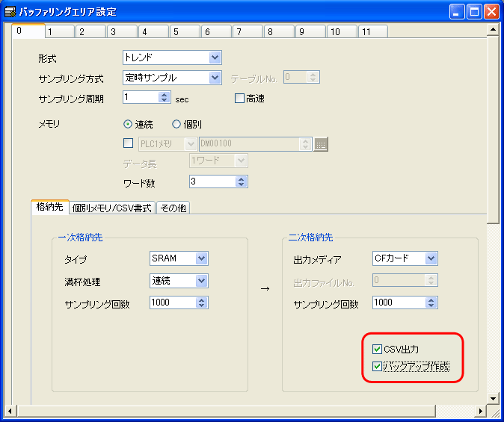Click the 一次格納先 サンプリング回数 input field
Screen dimensions: 504x422
tap(172, 302)
